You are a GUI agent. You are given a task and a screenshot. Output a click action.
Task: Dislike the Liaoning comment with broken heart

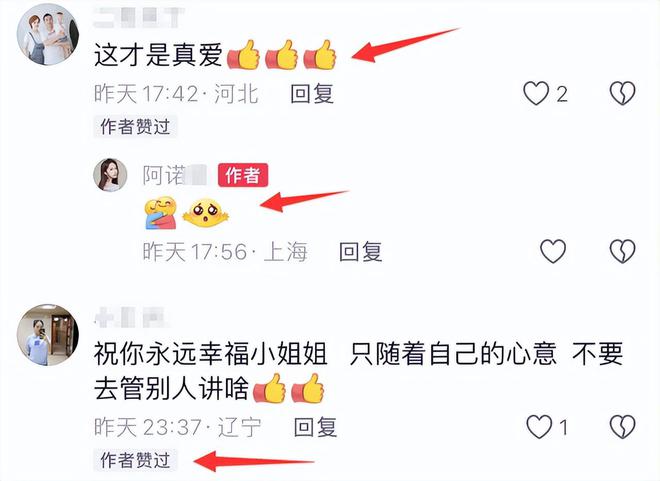623,427
